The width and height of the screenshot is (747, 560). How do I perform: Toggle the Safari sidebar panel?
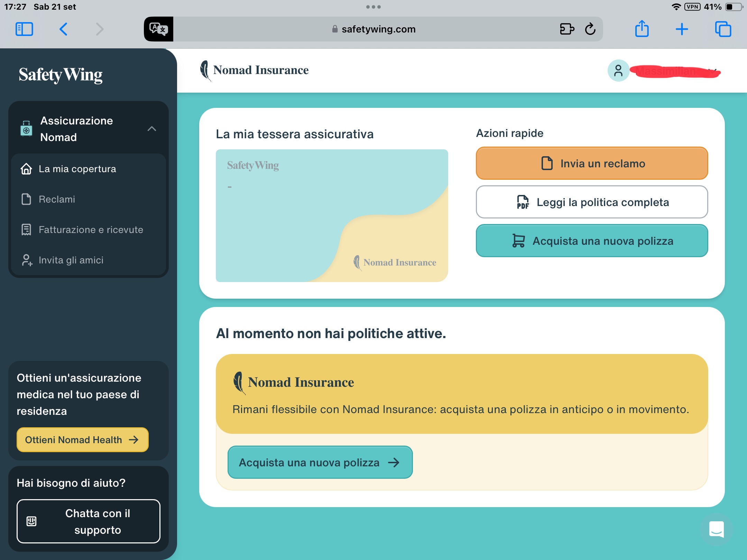[24, 29]
